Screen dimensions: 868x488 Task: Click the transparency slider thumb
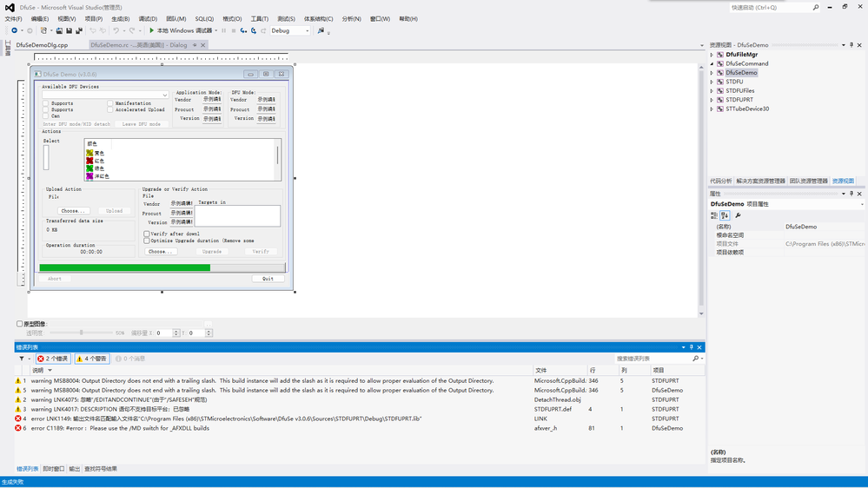[82, 333]
